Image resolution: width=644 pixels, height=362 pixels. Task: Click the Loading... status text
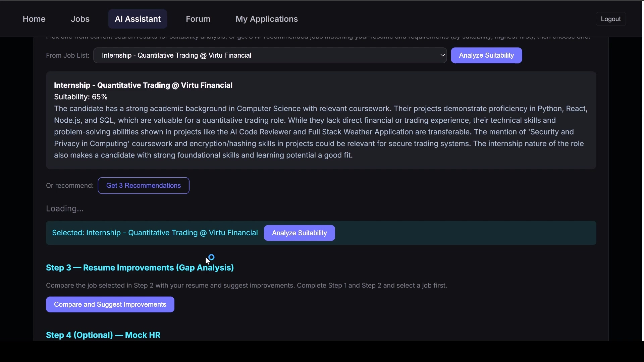coord(65,209)
